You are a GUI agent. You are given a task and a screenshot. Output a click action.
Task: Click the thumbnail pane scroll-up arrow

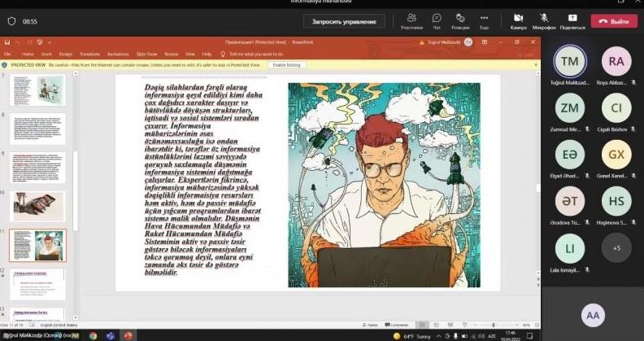coord(75,73)
